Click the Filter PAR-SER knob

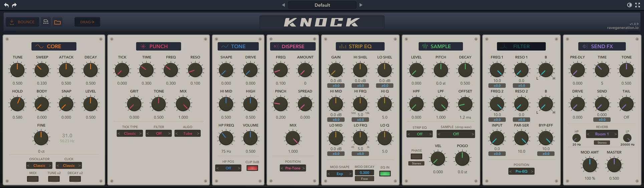pos(521,138)
